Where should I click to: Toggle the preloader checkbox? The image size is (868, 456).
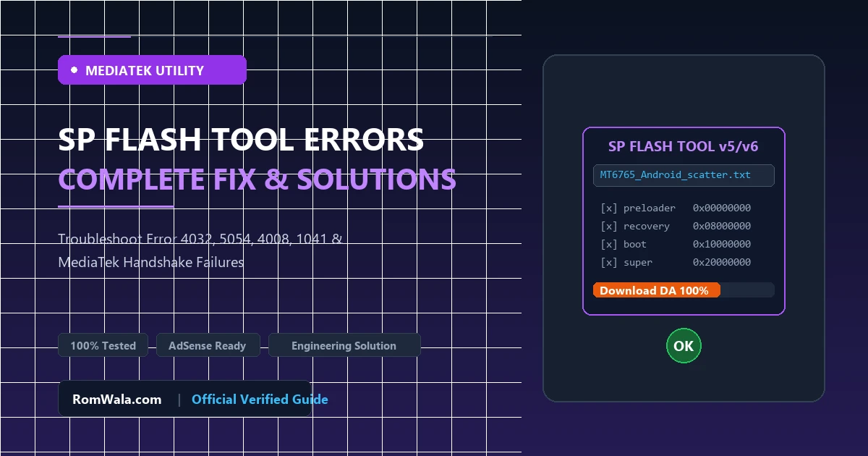609,208
